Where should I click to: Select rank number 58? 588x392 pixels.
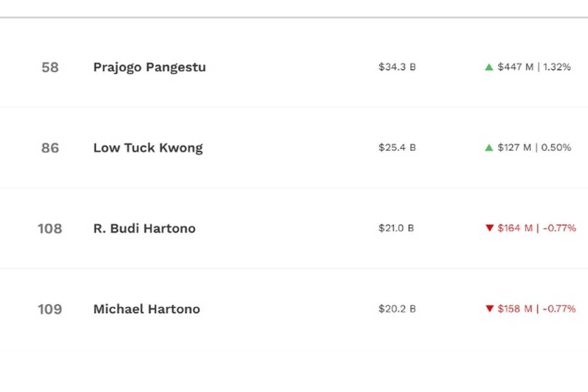pos(50,67)
